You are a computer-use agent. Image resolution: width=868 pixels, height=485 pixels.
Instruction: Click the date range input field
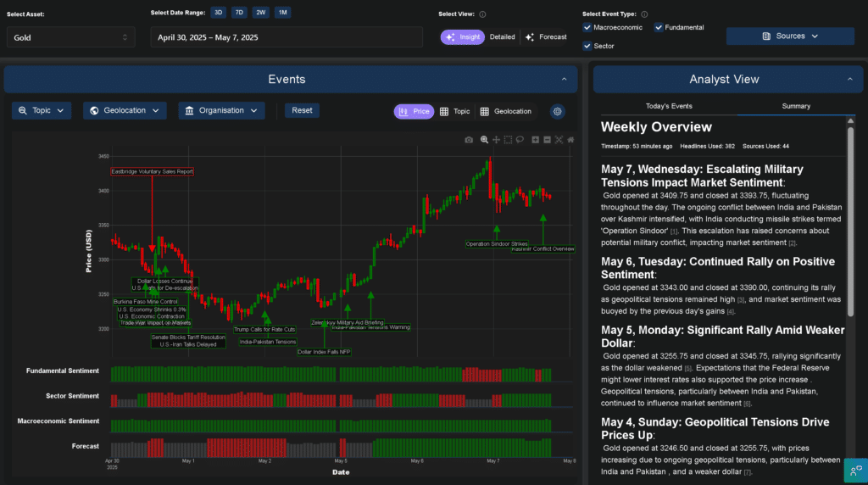tap(287, 37)
